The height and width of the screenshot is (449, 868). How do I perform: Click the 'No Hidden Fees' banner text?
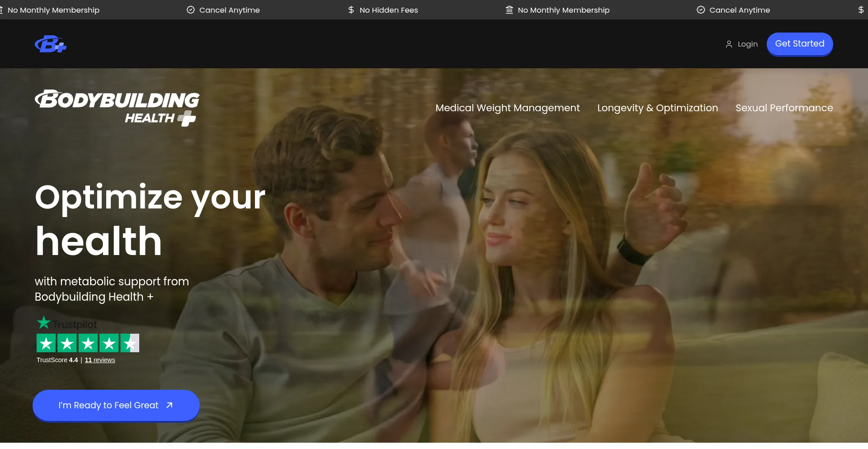point(389,10)
